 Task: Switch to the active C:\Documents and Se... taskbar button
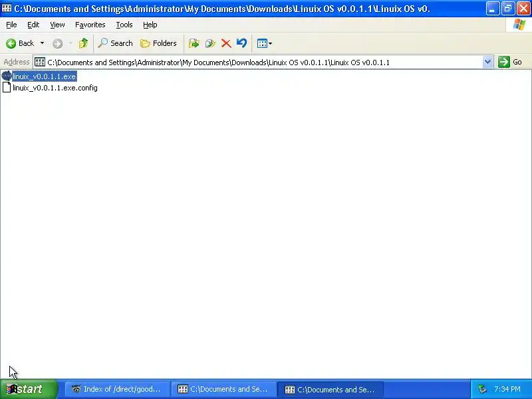[331, 389]
